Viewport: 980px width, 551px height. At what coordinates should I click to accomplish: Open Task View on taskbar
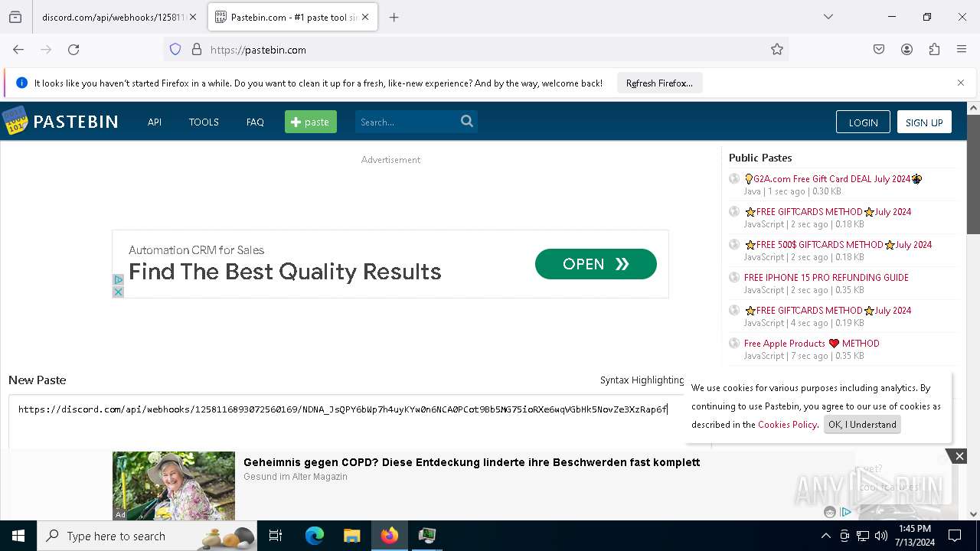(x=276, y=536)
